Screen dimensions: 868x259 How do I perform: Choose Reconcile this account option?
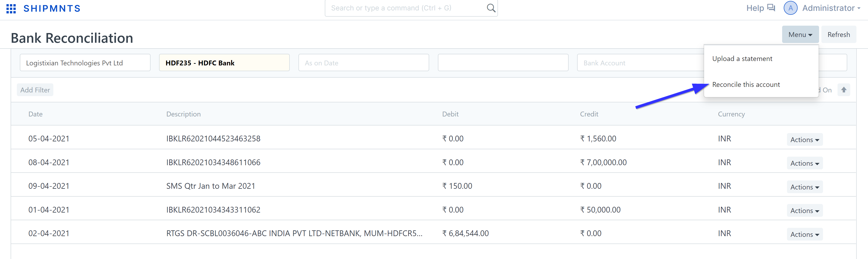click(x=746, y=85)
